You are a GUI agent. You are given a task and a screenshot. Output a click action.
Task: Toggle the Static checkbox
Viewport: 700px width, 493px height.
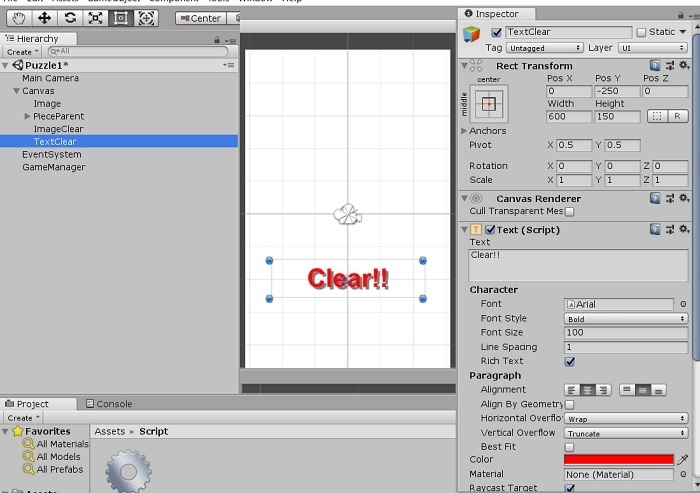[642, 32]
